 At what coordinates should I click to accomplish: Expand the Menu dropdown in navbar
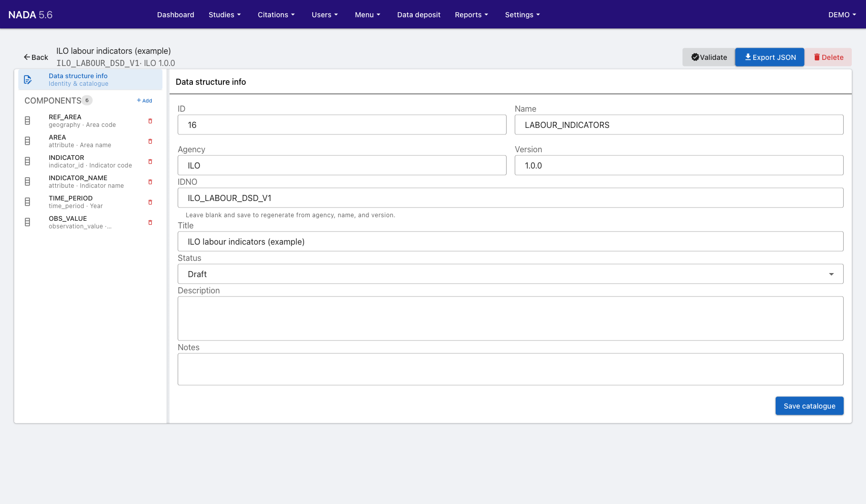368,15
